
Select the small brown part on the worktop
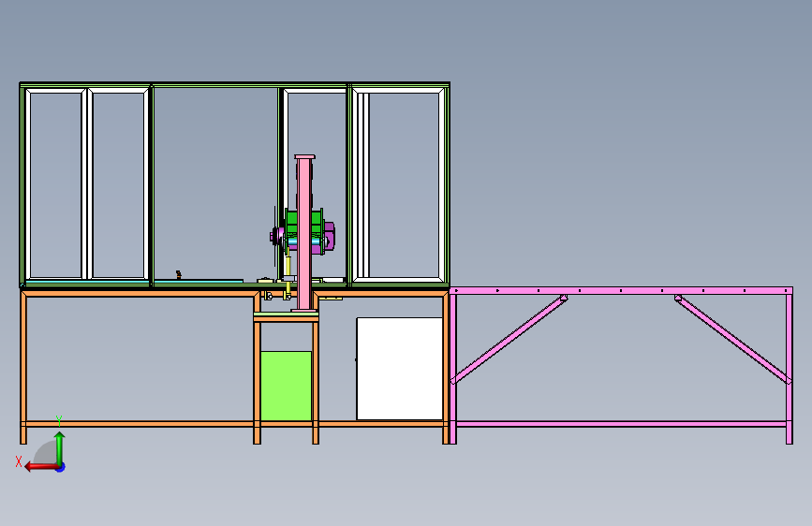click(x=179, y=275)
